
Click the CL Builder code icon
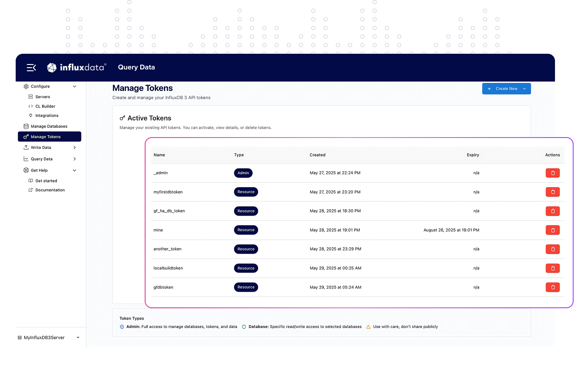coord(30,106)
